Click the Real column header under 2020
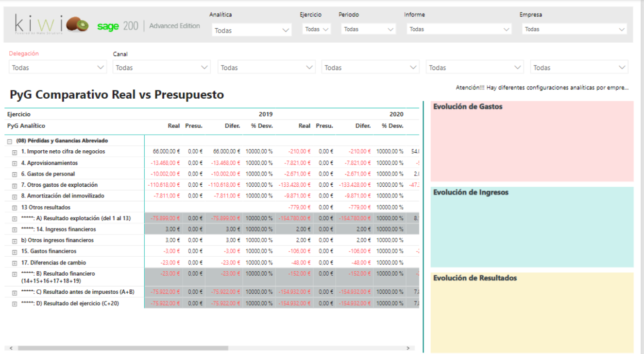This screenshot has height=354, width=644. point(305,125)
